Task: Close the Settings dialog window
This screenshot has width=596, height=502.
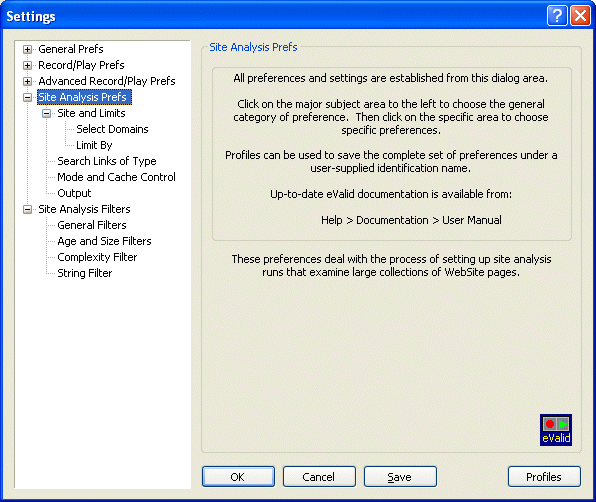Action: click(x=580, y=16)
